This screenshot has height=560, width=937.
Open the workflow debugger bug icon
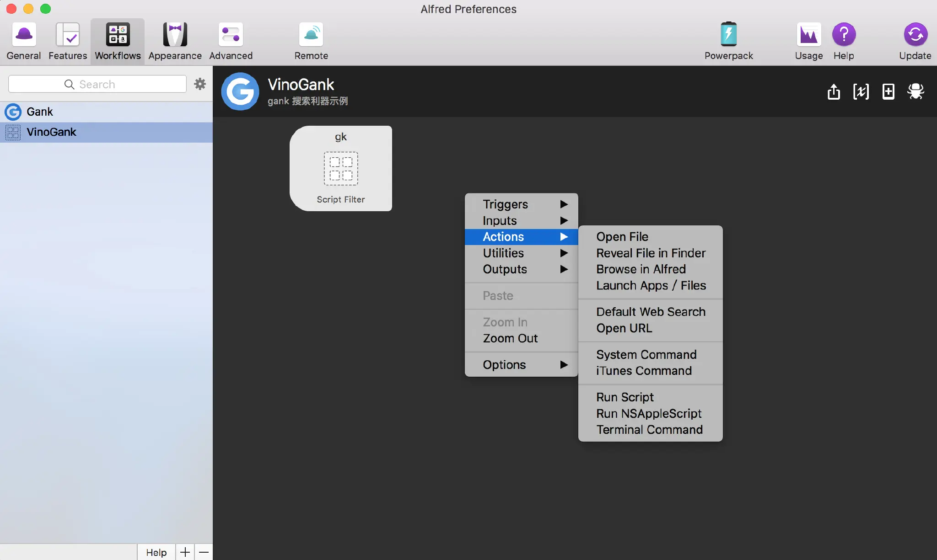(x=915, y=91)
